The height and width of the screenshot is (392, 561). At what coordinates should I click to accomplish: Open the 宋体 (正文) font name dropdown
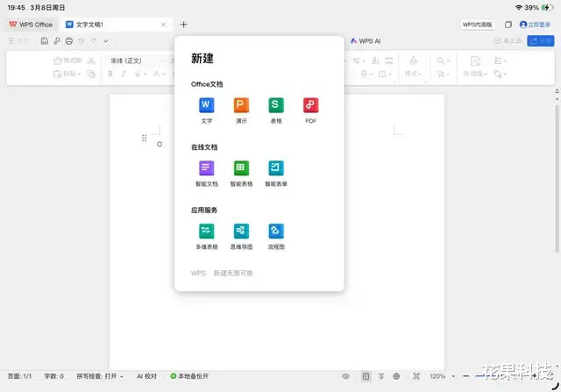(136, 61)
